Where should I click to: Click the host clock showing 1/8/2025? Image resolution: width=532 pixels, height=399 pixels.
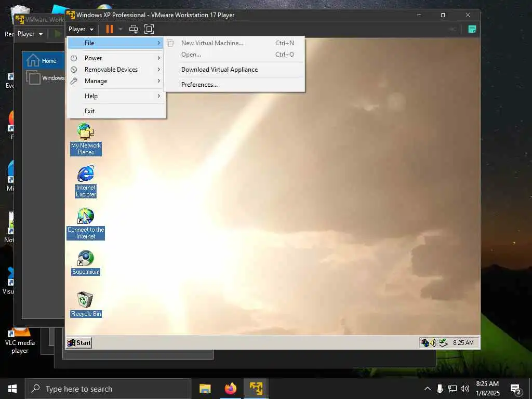487,389
